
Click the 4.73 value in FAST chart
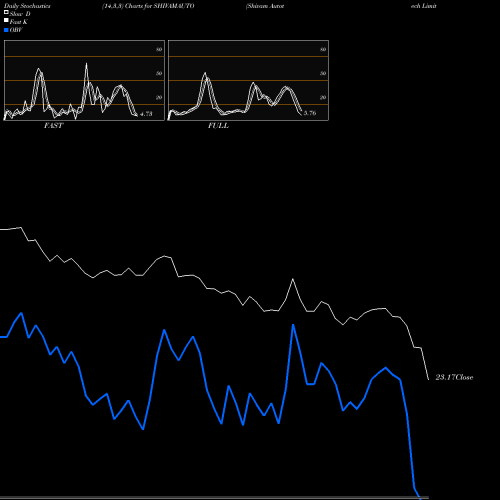[146, 114]
